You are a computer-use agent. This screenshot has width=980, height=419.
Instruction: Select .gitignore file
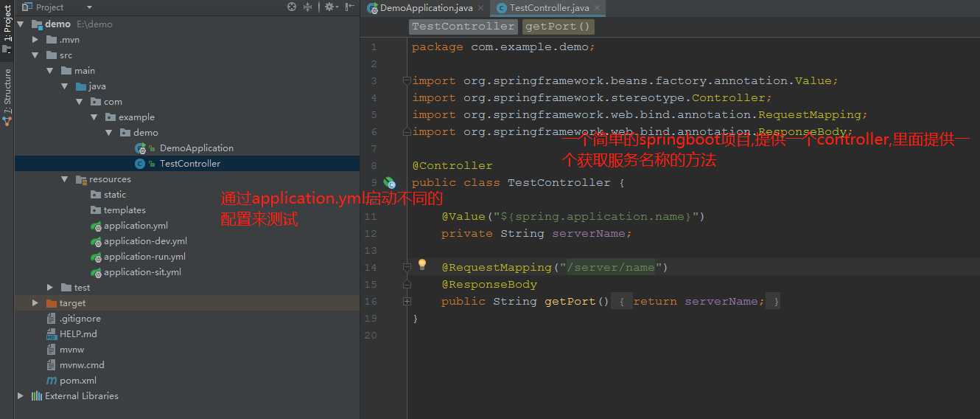click(x=80, y=318)
